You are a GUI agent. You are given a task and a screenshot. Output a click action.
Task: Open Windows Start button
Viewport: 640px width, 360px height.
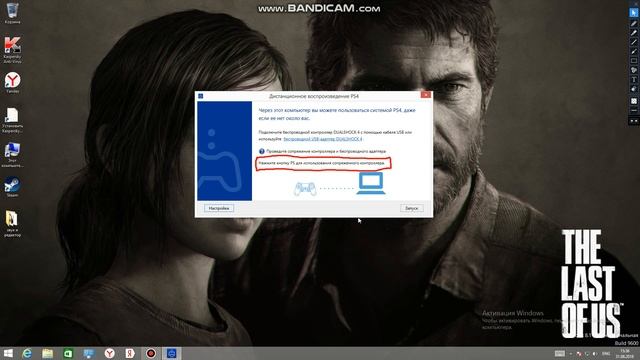[x=8, y=353]
